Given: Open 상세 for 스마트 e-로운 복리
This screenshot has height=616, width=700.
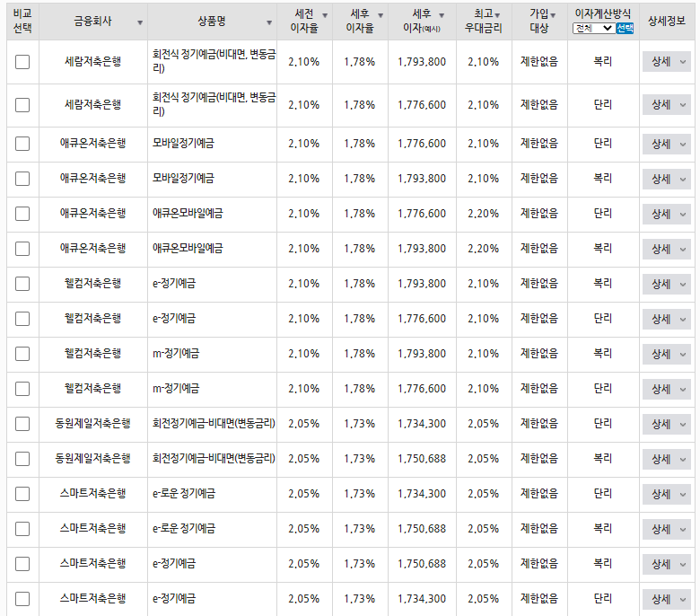Looking at the screenshot, I should coord(667,529).
